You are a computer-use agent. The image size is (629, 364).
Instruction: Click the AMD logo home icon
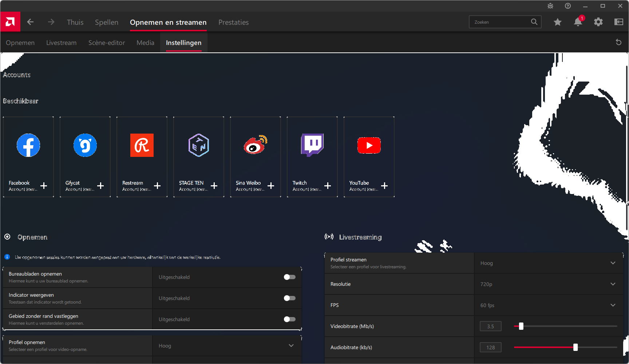coord(10,22)
